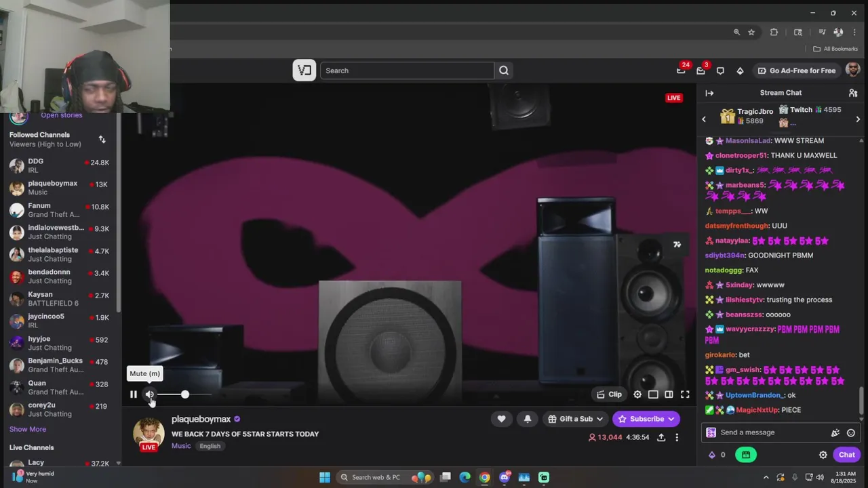This screenshot has width=868, height=488.
Task: Open the inbox icon with badge 3
Action: 701,70
